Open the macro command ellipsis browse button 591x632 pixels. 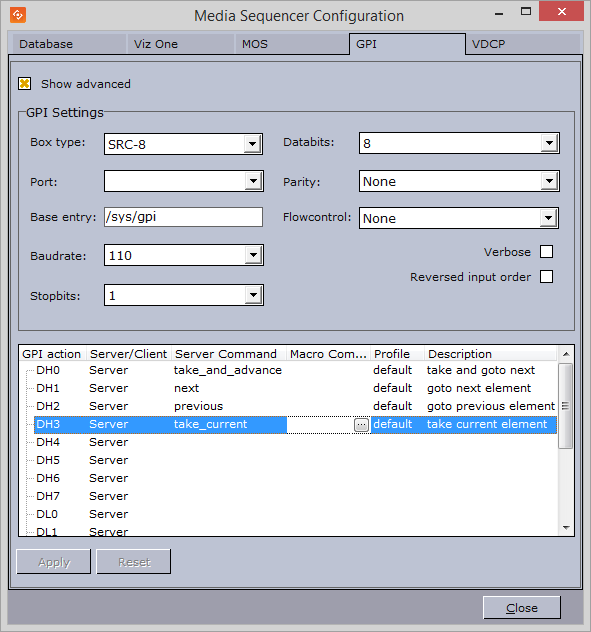pyautogui.click(x=361, y=425)
